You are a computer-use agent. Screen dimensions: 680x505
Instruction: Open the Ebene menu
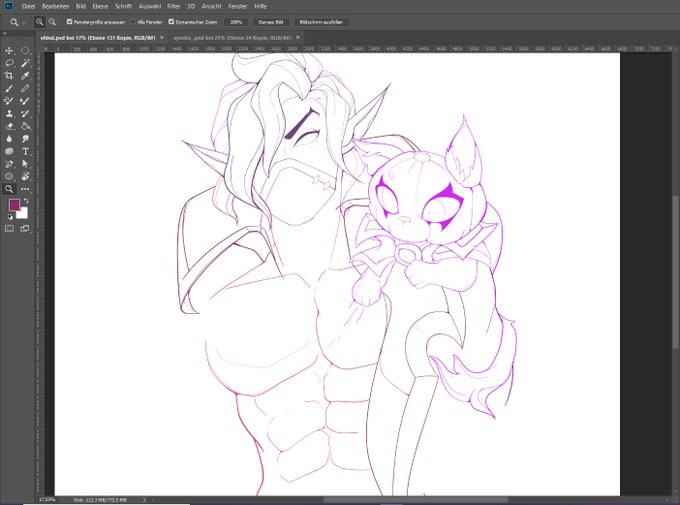100,7
